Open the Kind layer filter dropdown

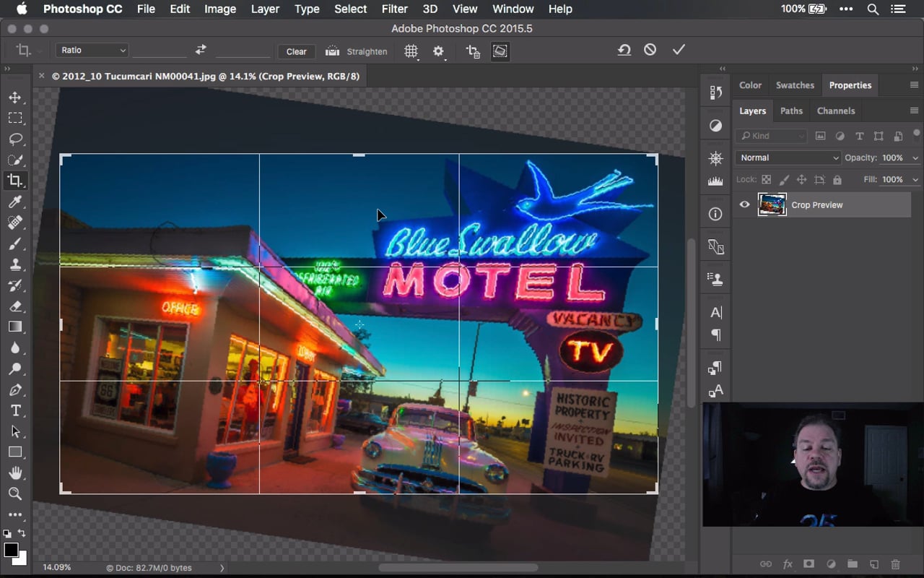[x=771, y=136]
